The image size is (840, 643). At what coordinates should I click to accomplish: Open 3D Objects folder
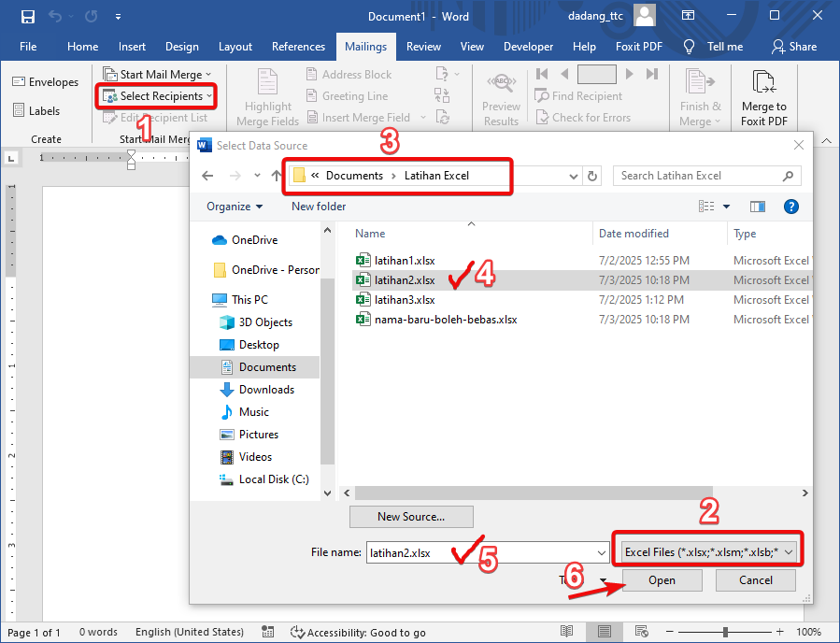256,322
